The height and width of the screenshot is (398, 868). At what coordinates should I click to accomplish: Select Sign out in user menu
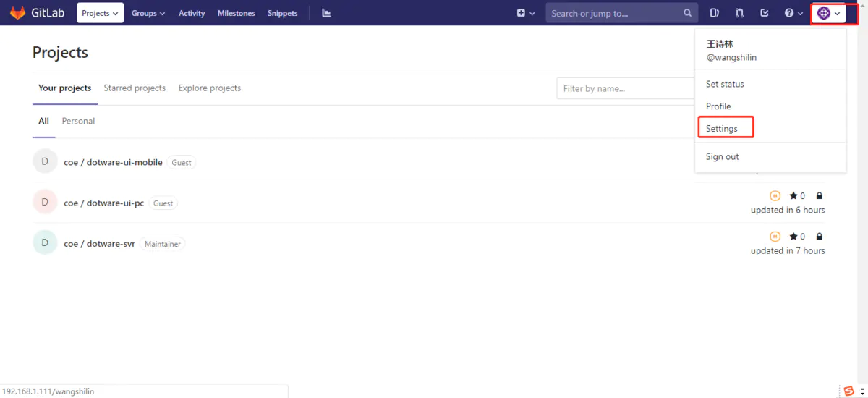[x=723, y=156]
